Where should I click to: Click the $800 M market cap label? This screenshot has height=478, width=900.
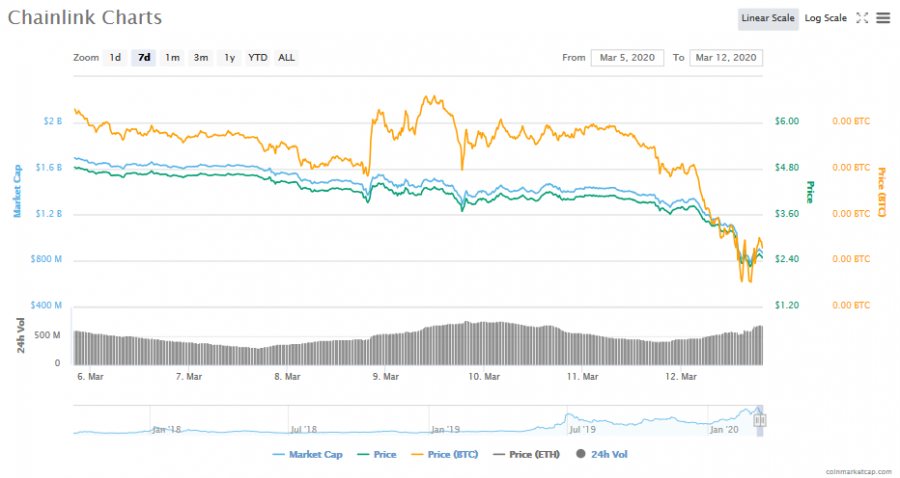coord(46,259)
